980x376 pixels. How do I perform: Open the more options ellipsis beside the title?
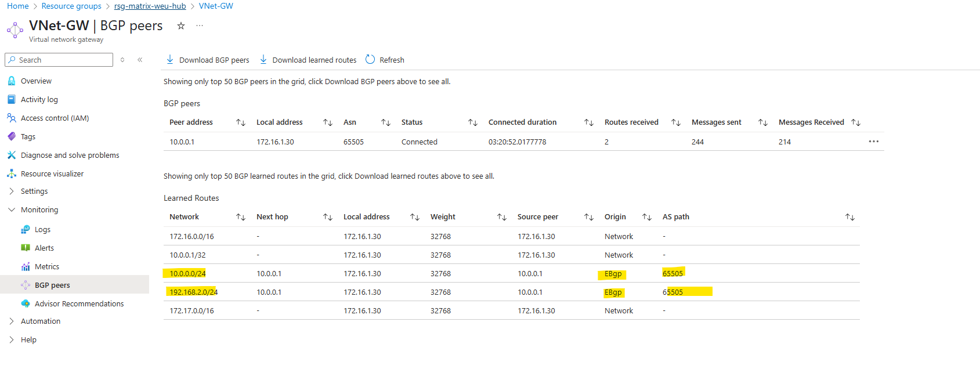[200, 26]
